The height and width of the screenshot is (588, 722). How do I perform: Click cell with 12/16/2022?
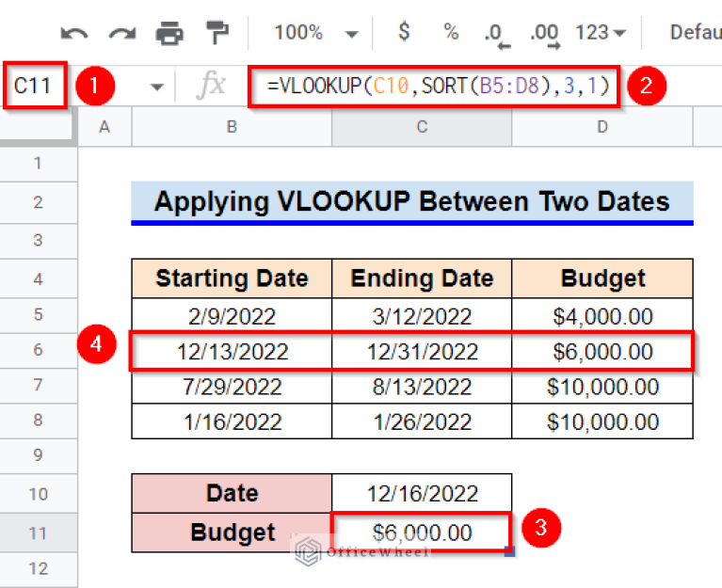click(x=422, y=493)
